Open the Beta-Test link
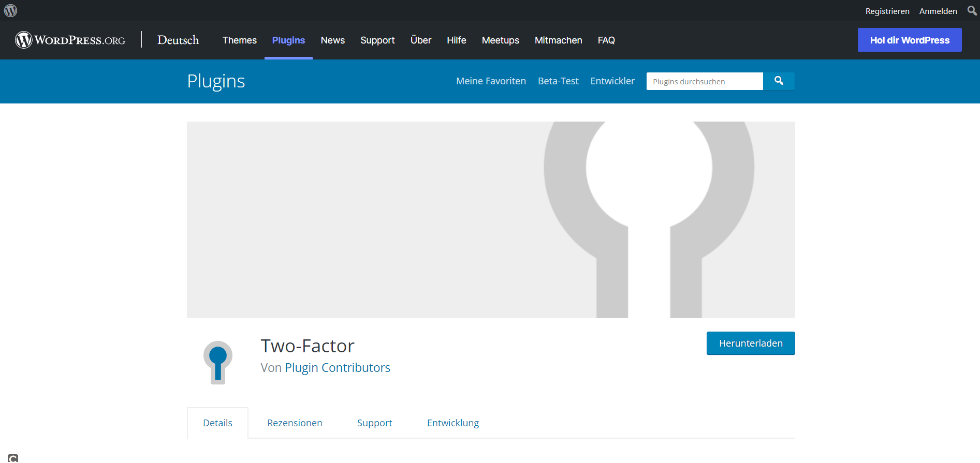Viewport: 980px width, 463px height. click(558, 81)
